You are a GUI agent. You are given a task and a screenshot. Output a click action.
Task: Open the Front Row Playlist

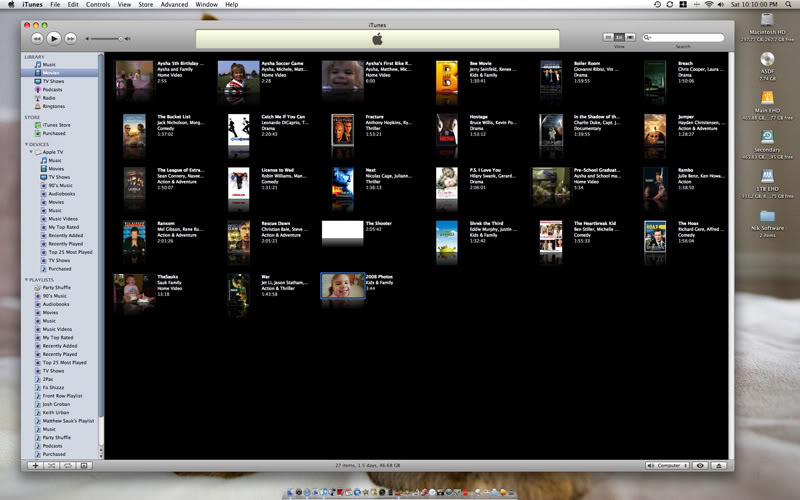pyautogui.click(x=62, y=396)
